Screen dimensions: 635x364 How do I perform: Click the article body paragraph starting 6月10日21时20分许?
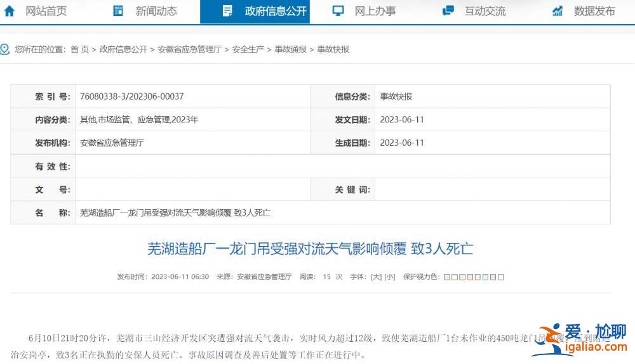pyautogui.click(x=311, y=346)
